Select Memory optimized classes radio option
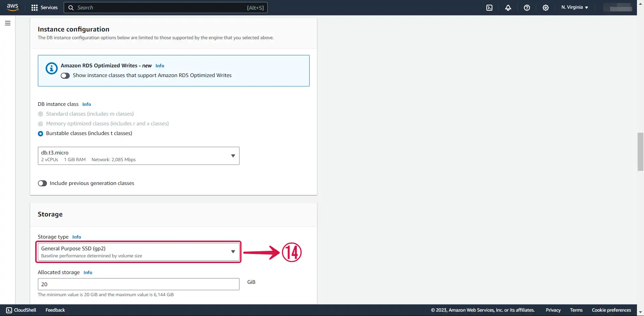This screenshot has width=644, height=316. point(41,124)
